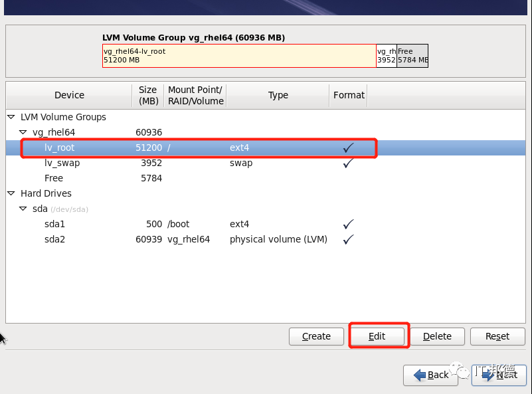Select the sda2 partition row
The image size is (532, 394).
click(x=265, y=240)
